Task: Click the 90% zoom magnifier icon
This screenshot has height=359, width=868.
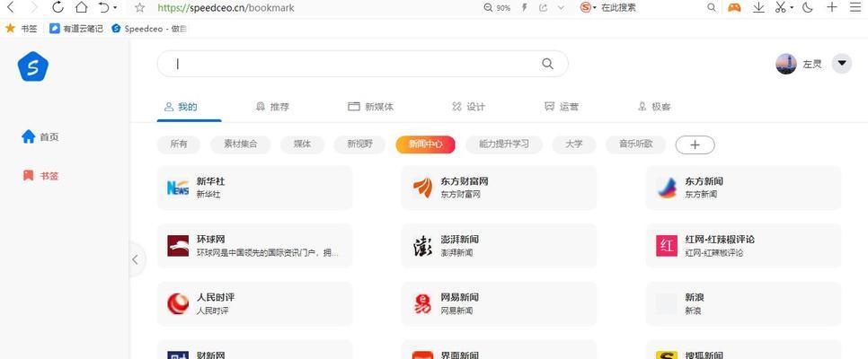Action: [488, 8]
